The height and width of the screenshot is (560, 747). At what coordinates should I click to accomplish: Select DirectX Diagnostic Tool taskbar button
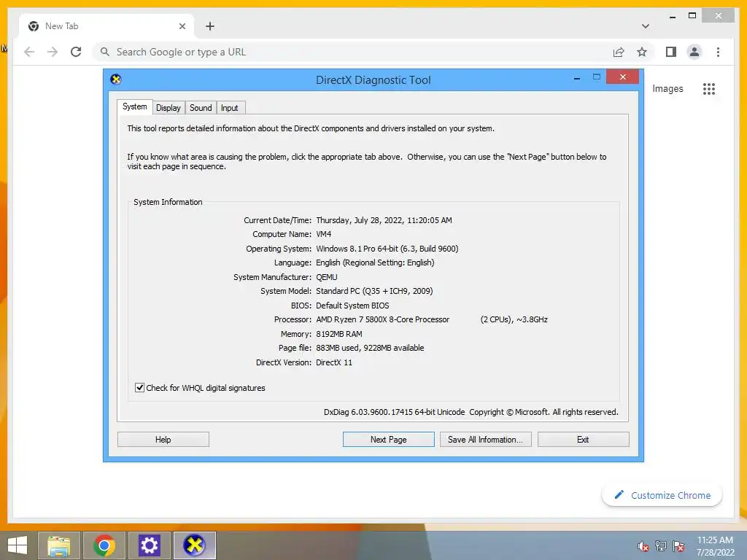click(x=194, y=545)
